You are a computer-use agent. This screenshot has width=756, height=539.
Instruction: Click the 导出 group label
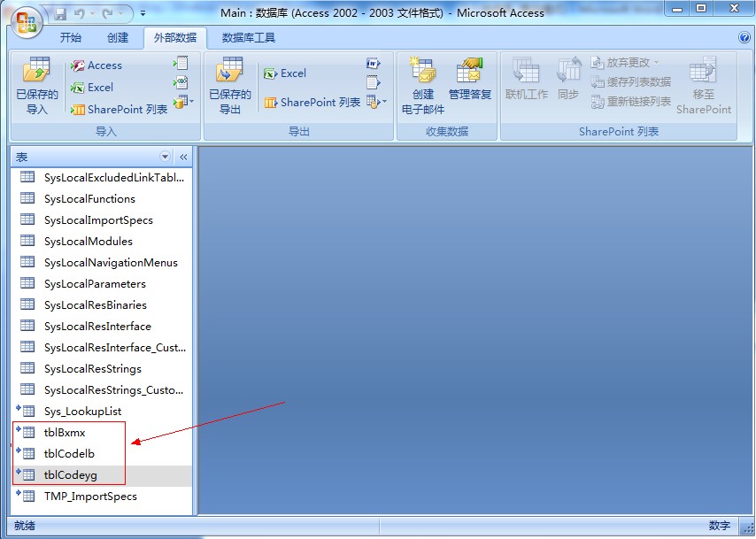point(299,131)
